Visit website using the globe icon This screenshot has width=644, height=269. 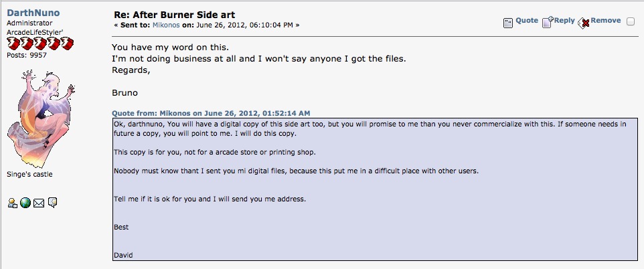point(25,203)
